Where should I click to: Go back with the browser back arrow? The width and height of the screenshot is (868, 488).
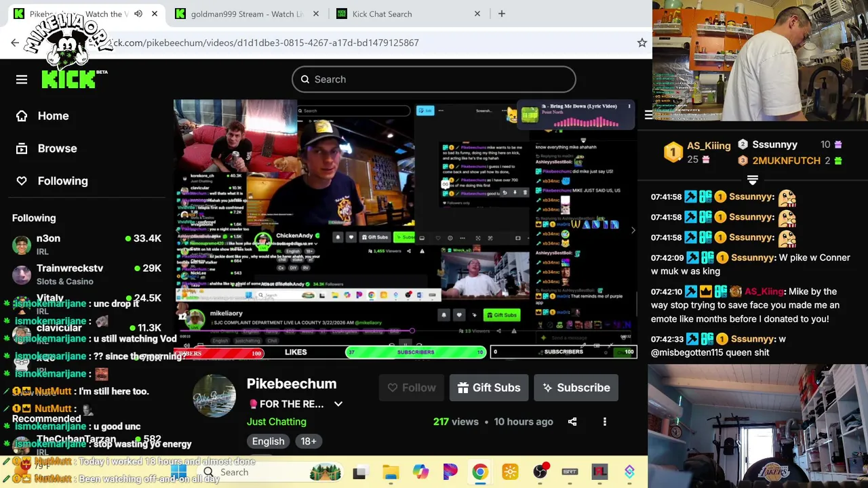point(15,43)
